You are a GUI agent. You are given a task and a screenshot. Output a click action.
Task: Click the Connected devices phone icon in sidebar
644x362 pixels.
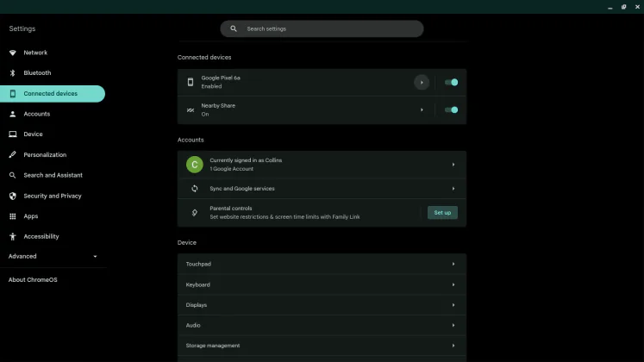pos(13,94)
